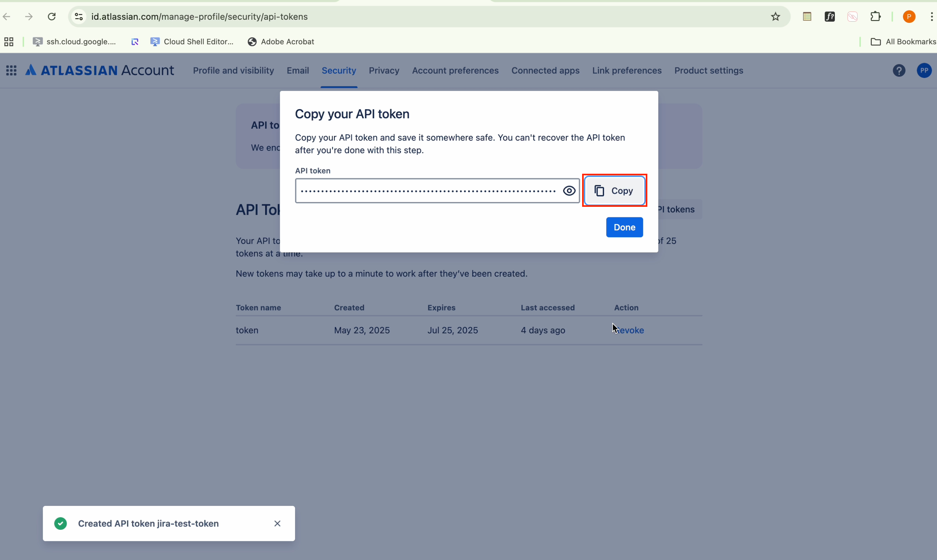Open the Link preferences tab
Viewport: 937px width, 560px height.
627,71
